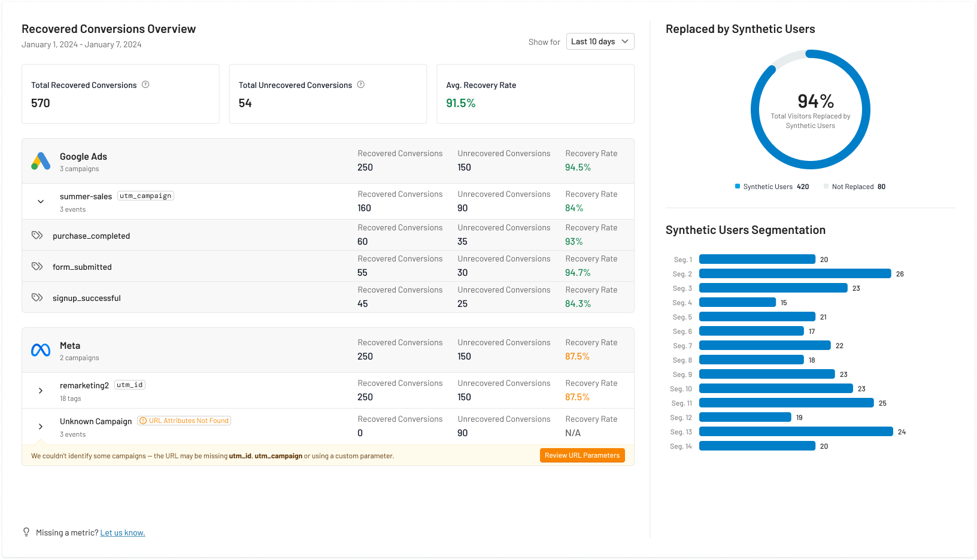
Task: Click the info icon beside Total Unrecovered Conversions
Action: [361, 85]
